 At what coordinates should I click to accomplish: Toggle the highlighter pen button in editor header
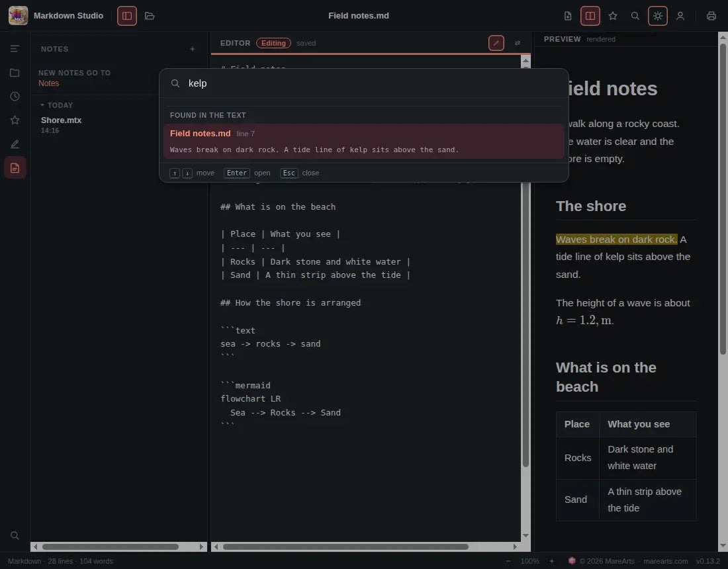[496, 43]
